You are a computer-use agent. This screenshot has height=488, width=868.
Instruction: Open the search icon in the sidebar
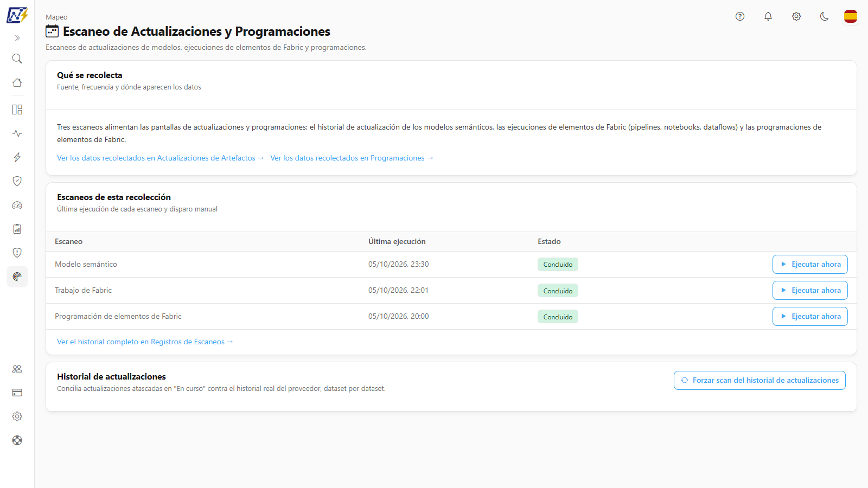pyautogui.click(x=17, y=59)
